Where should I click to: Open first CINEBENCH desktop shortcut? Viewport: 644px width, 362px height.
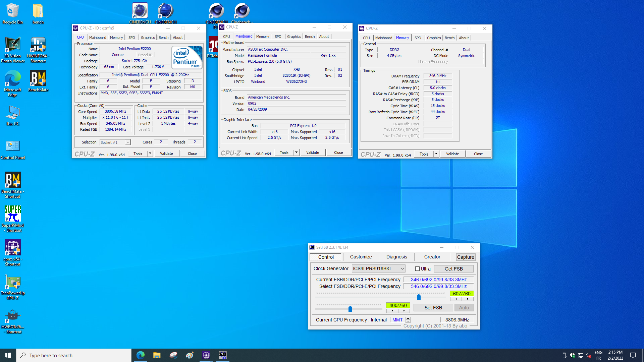[140, 13]
